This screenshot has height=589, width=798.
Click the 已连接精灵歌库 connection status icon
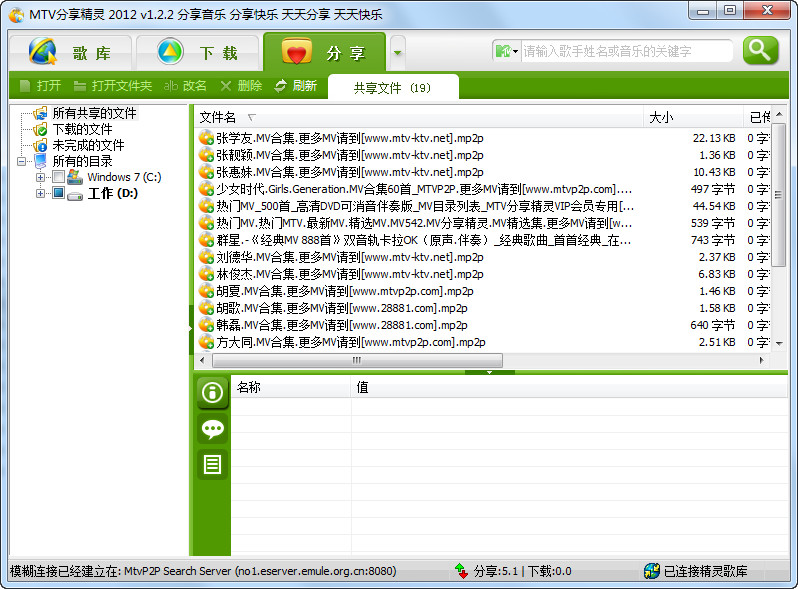coord(651,571)
